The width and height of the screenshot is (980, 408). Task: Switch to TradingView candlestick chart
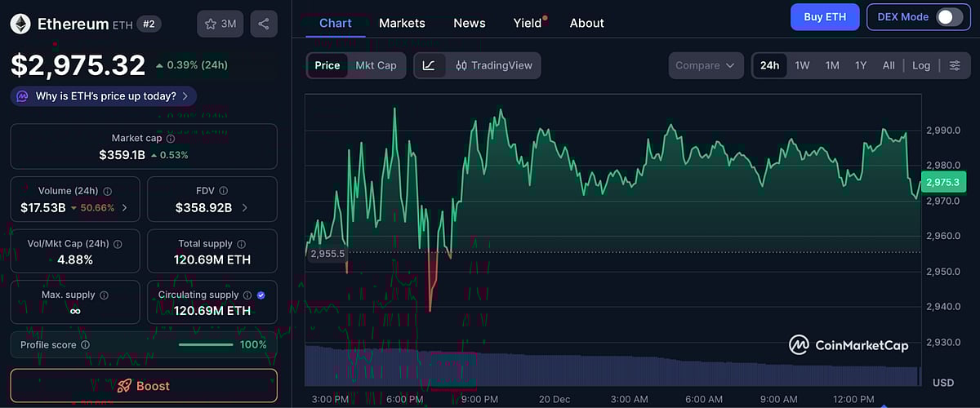494,65
